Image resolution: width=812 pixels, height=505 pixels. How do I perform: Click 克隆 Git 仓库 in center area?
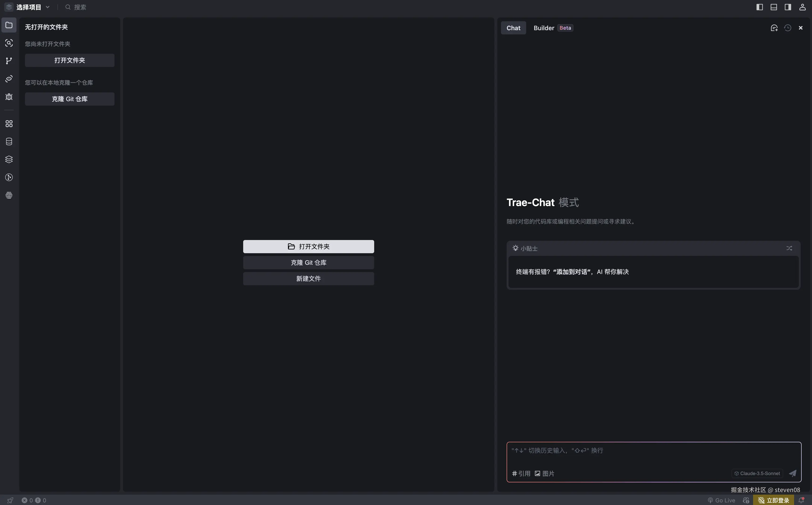tap(308, 263)
